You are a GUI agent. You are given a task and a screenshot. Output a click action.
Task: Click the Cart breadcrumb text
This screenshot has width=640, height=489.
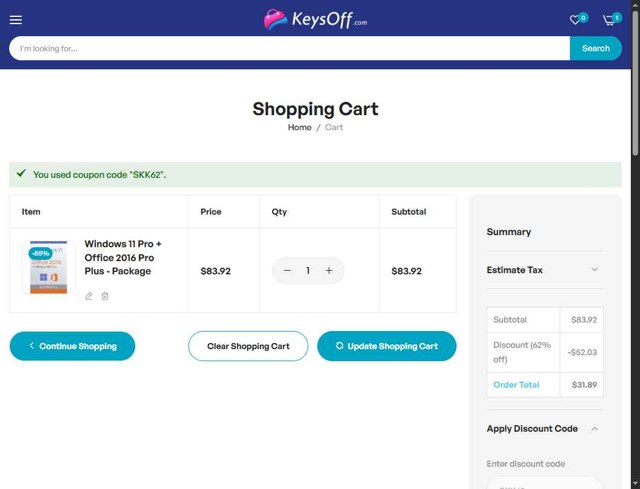(334, 127)
